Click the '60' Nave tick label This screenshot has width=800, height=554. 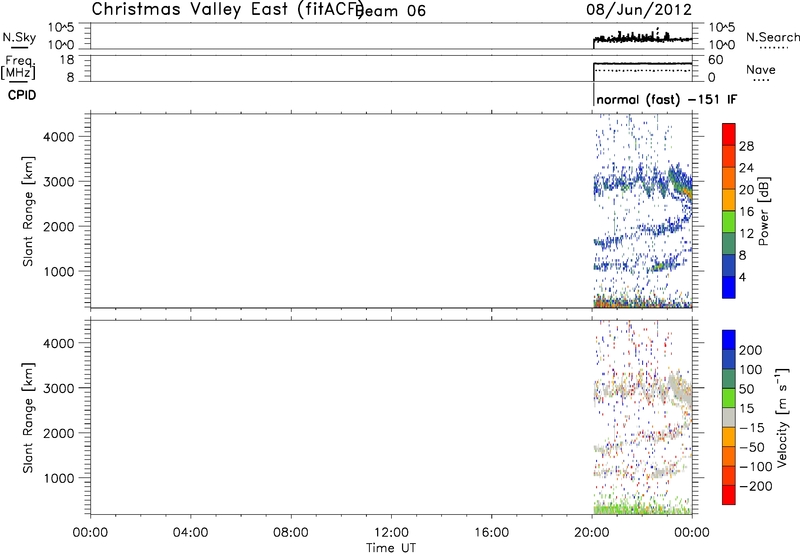[x=716, y=60]
